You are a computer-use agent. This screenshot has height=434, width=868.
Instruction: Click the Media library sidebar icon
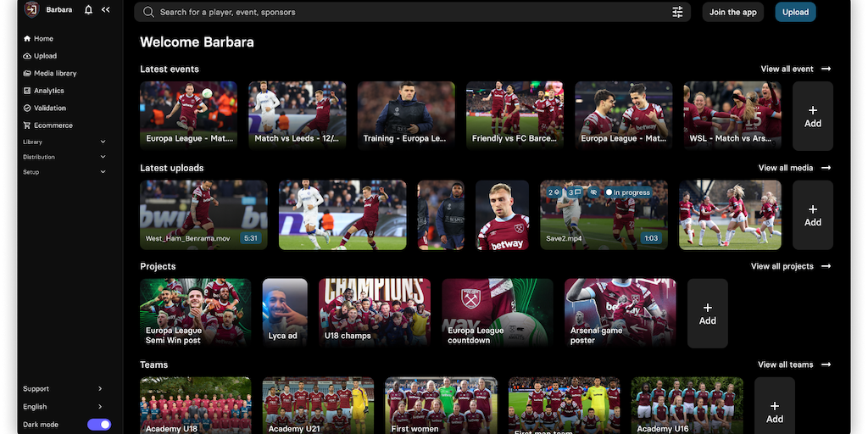[27, 73]
